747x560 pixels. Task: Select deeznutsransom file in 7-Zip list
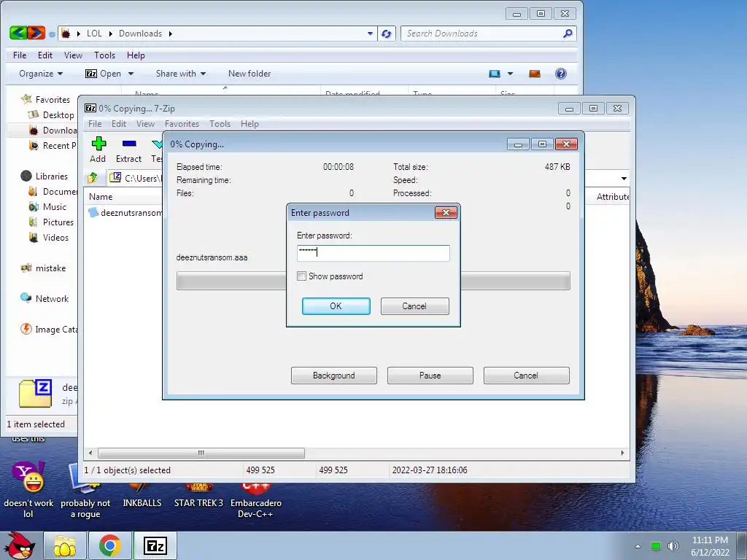126,213
